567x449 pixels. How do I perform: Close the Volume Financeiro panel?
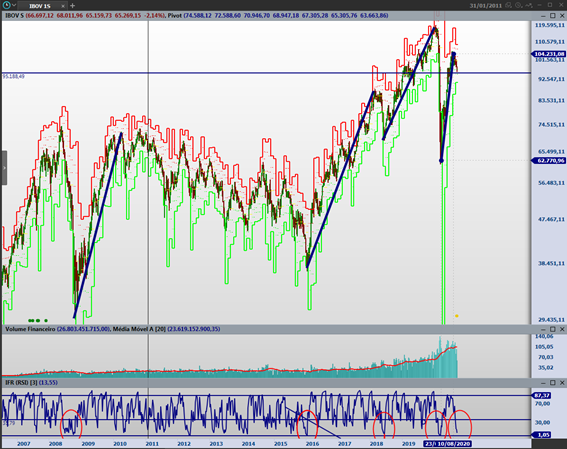click(x=562, y=329)
